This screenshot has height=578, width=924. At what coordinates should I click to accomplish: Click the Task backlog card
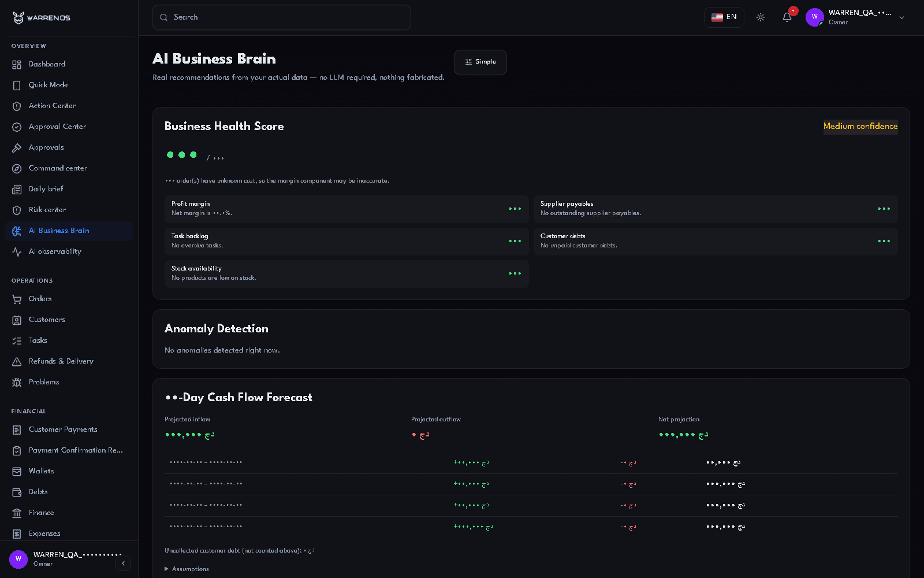click(x=346, y=241)
